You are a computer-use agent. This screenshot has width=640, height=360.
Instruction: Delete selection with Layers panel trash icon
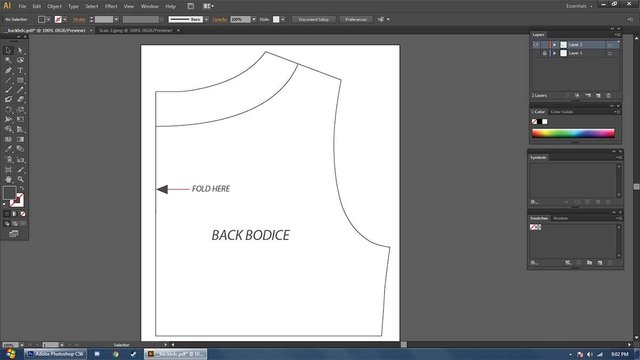coord(609,96)
